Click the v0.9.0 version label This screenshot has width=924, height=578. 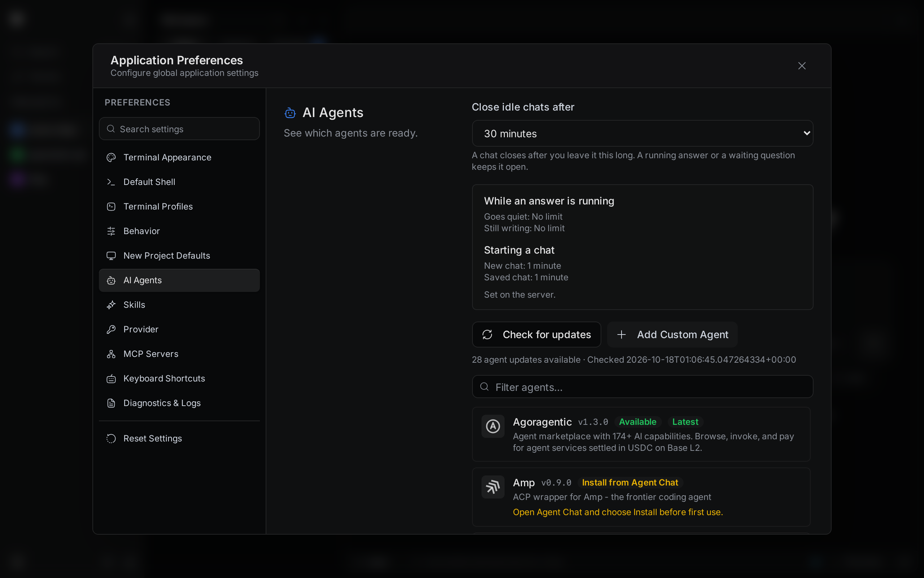(x=556, y=483)
